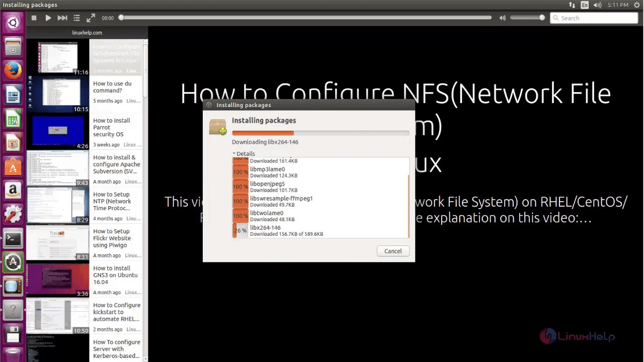Toggle the playlist sidebar icon
Viewport: 644px width, 362px height.
(x=76, y=18)
